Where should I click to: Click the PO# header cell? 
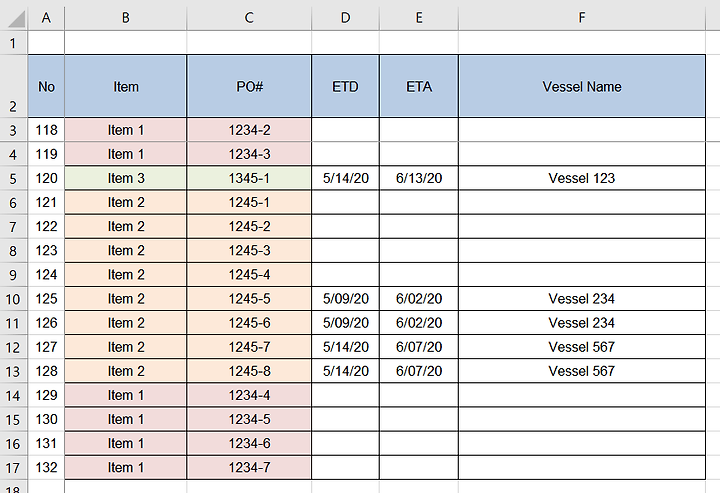coord(248,86)
